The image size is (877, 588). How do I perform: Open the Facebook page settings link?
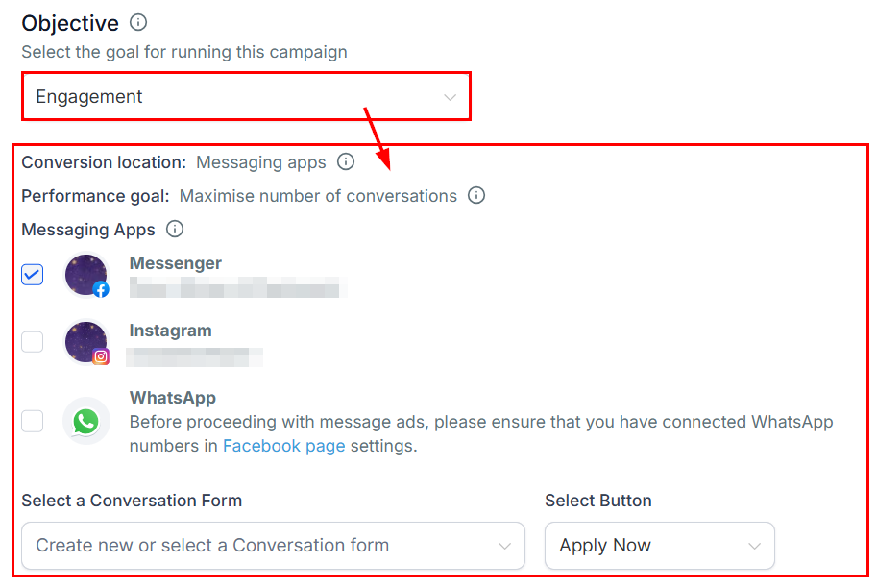point(283,446)
